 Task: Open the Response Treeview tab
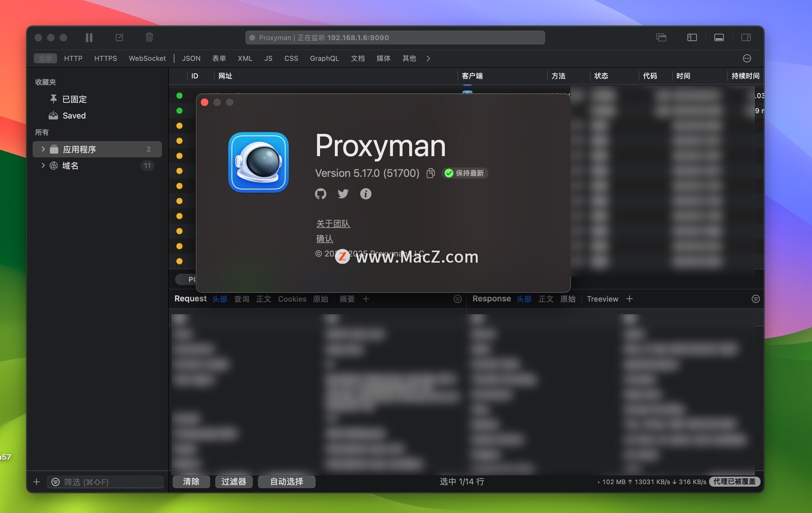point(602,299)
